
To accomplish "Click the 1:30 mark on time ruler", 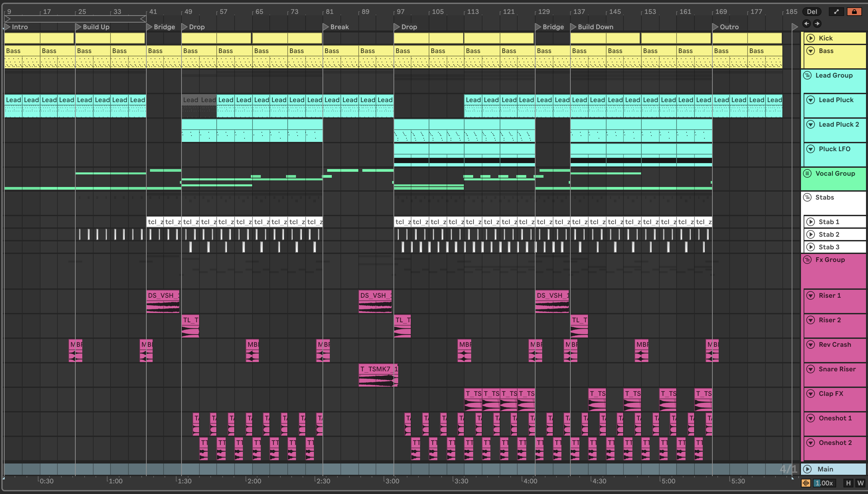I will pyautogui.click(x=184, y=481).
